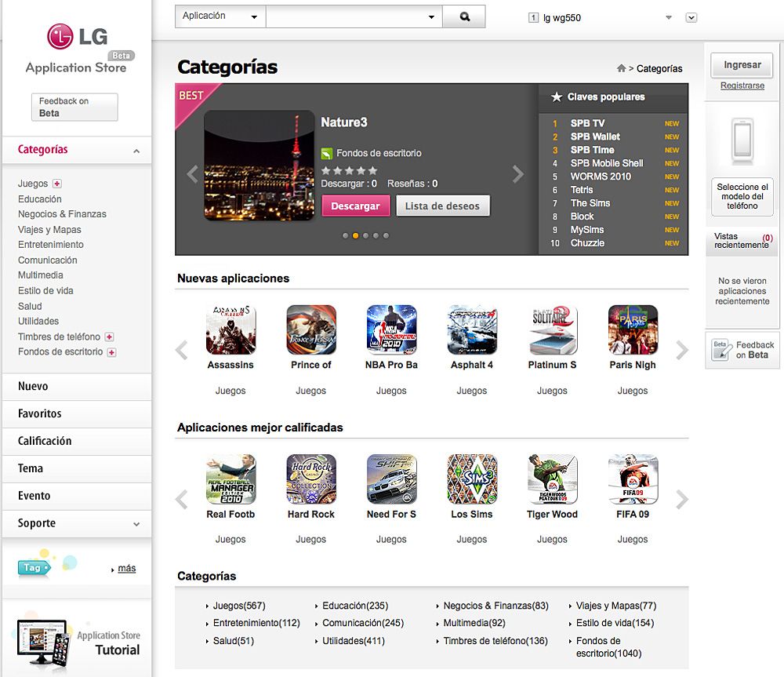
Task: Select fourth banner pagination dot
Action: tap(376, 235)
